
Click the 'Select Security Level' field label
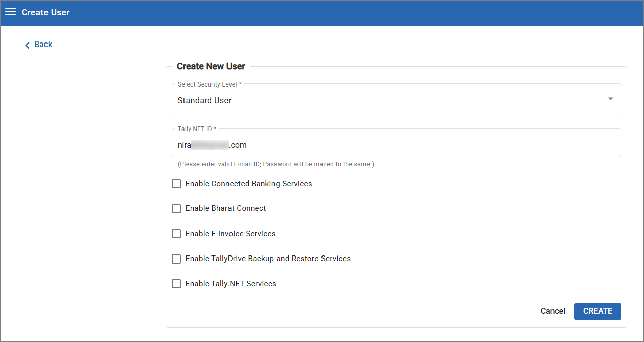(x=209, y=84)
